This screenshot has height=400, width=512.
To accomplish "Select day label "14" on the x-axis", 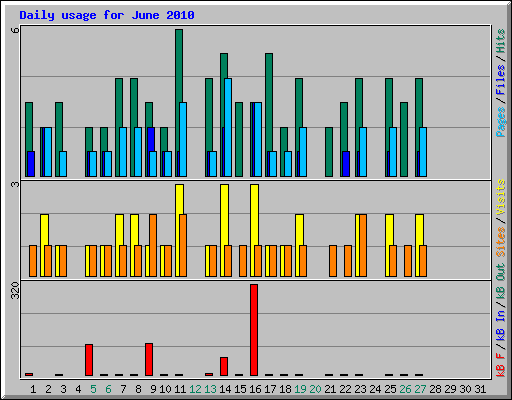I will pos(225,389).
